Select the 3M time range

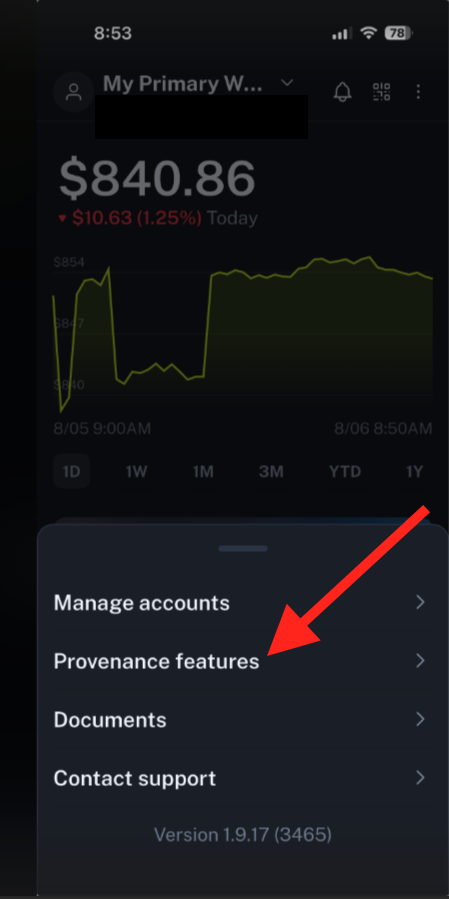[271, 471]
